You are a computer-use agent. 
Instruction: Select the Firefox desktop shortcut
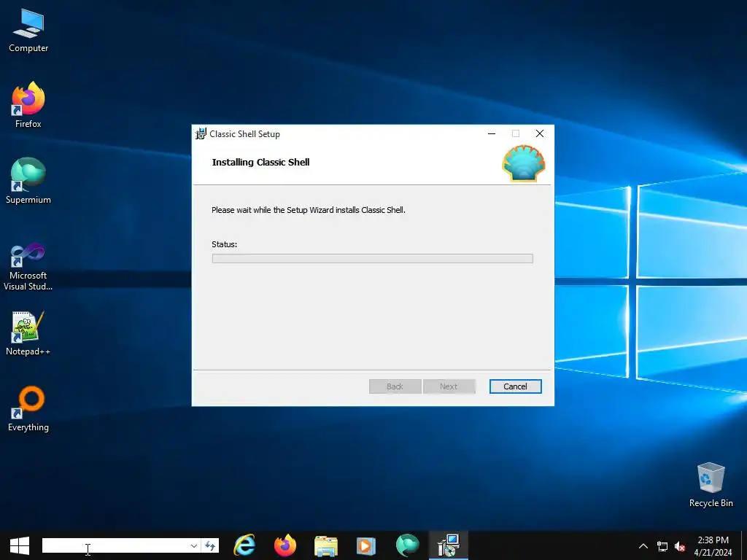[x=28, y=105]
